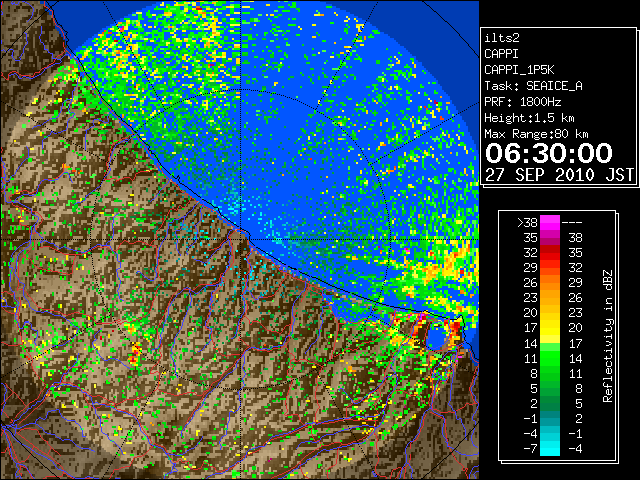Pick the red legend swatch for 32–35 dBZ
Screen dimensions: 640x480
tap(550, 253)
